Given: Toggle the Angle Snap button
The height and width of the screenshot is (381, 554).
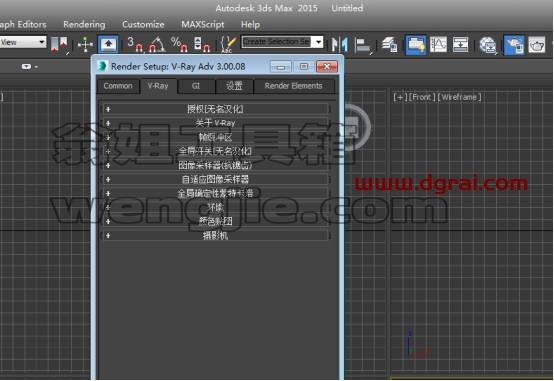Looking at the screenshot, I should coord(157,45).
